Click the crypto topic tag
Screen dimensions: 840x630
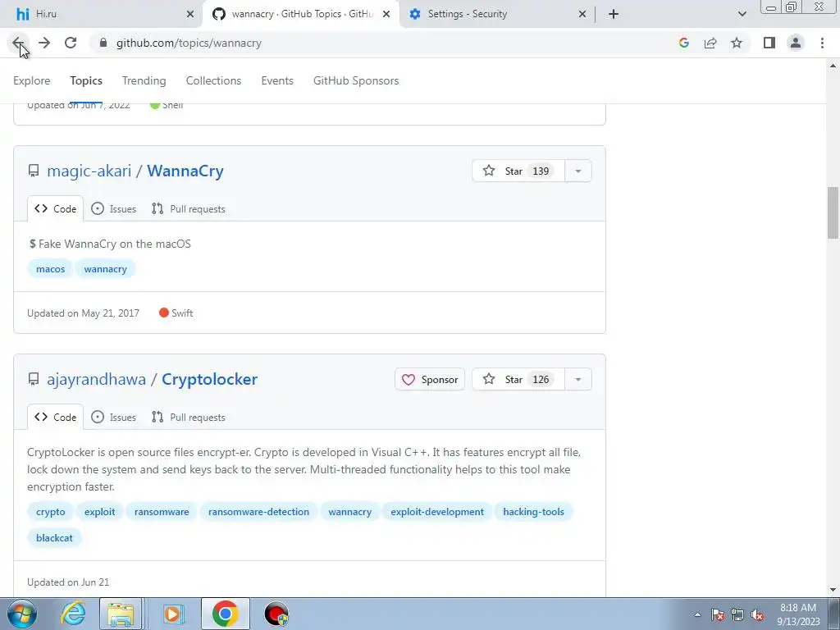click(x=50, y=512)
